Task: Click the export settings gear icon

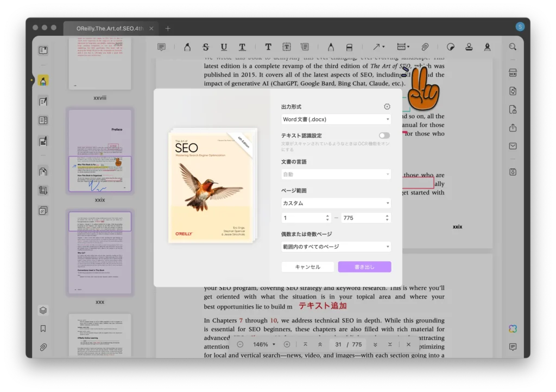Action: coord(387,107)
